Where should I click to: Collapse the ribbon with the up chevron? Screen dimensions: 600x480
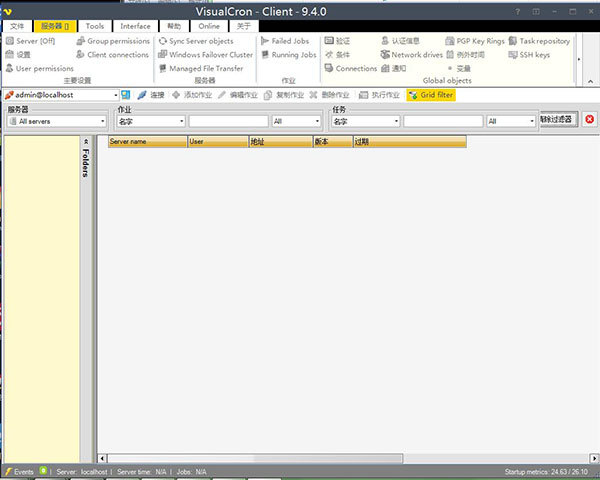tap(590, 81)
